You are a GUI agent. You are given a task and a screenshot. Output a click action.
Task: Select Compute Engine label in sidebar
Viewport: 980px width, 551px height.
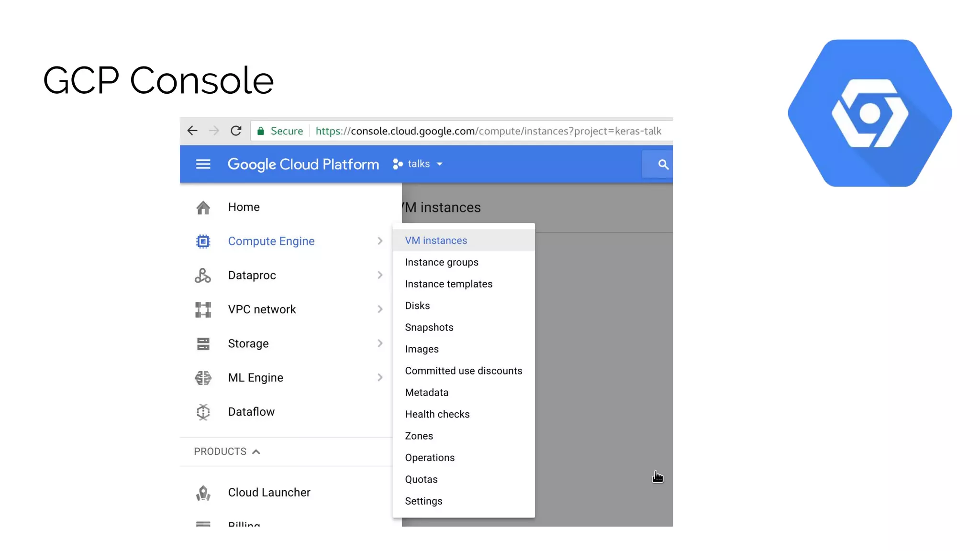click(x=271, y=241)
